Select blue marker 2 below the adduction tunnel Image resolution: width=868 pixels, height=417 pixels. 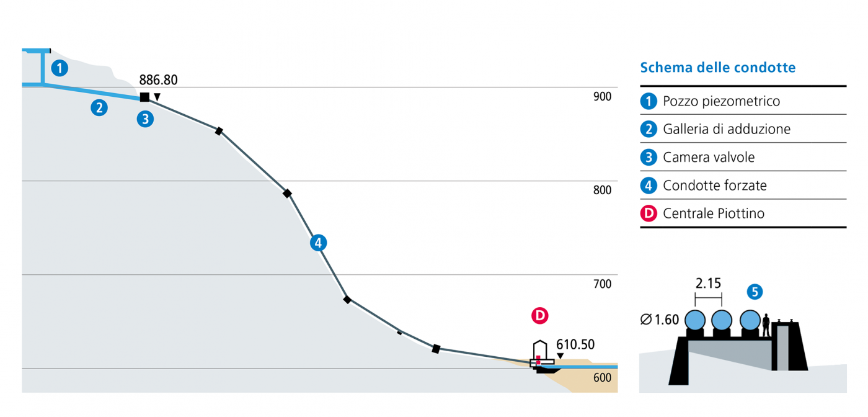coord(99,107)
